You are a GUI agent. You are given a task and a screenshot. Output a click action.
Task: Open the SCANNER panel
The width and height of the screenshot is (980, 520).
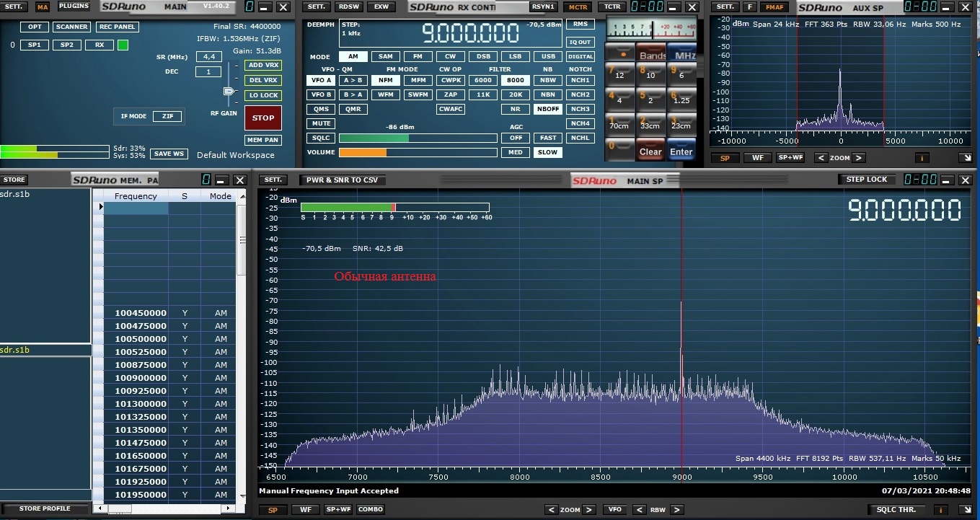pos(72,27)
